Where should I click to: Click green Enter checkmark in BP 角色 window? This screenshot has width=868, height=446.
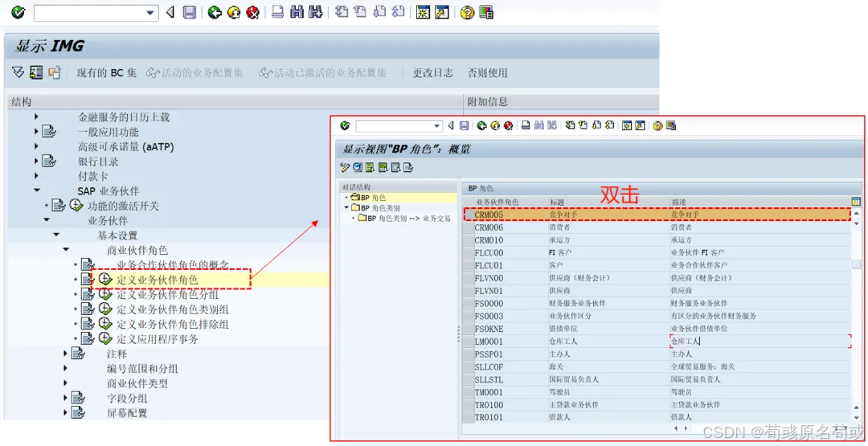345,125
